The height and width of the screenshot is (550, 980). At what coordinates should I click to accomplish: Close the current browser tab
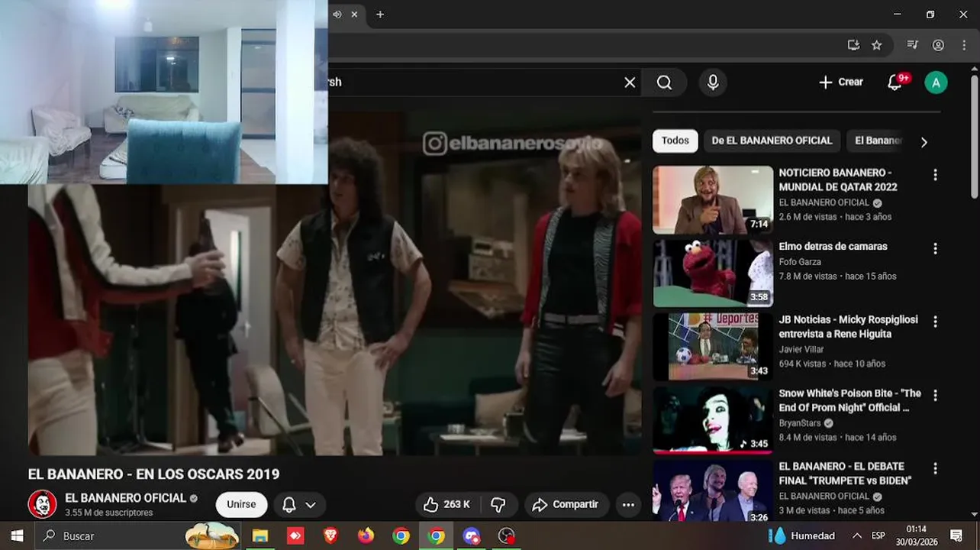[354, 15]
